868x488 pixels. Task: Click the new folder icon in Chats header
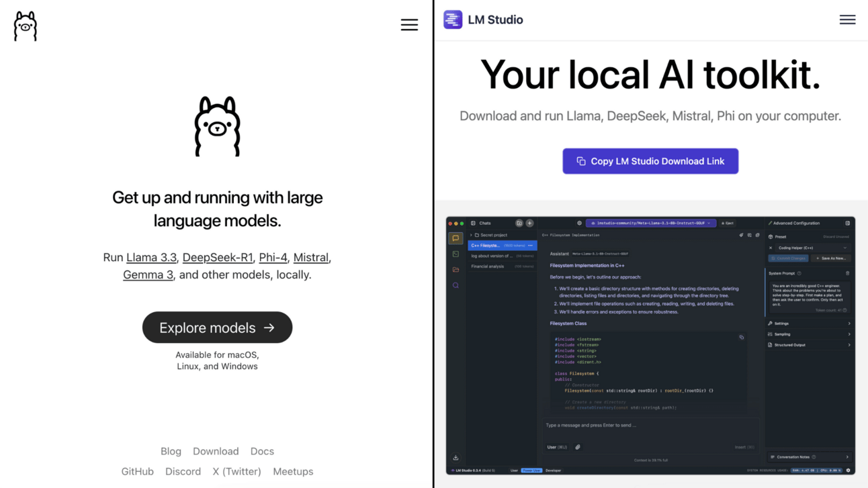point(519,223)
